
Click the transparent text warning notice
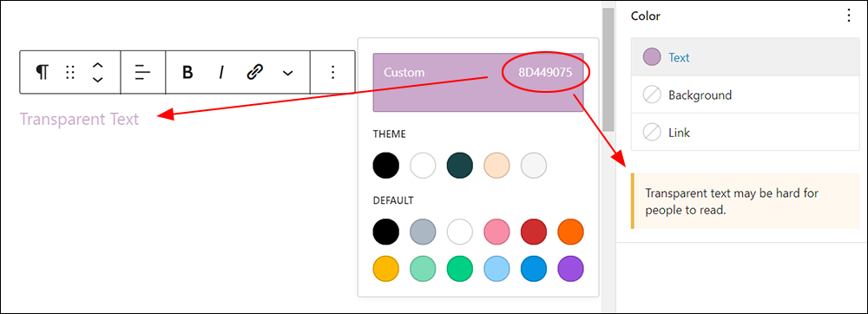pyautogui.click(x=745, y=201)
